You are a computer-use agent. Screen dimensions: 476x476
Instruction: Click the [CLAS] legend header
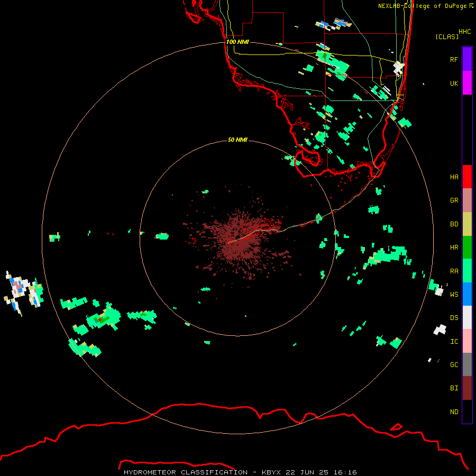(447, 36)
